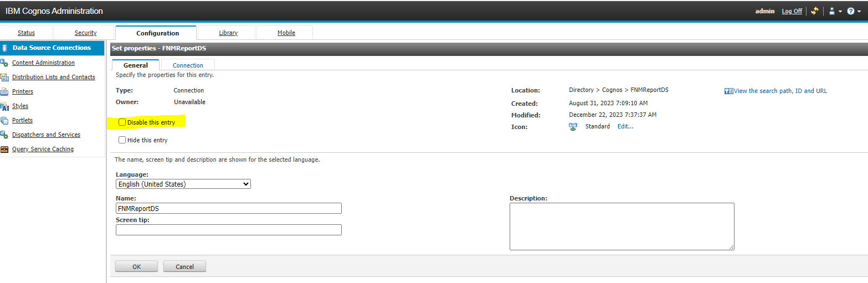Click the Dispatchers and Services icon
Viewport: 868px width, 283px height.
coord(4,135)
